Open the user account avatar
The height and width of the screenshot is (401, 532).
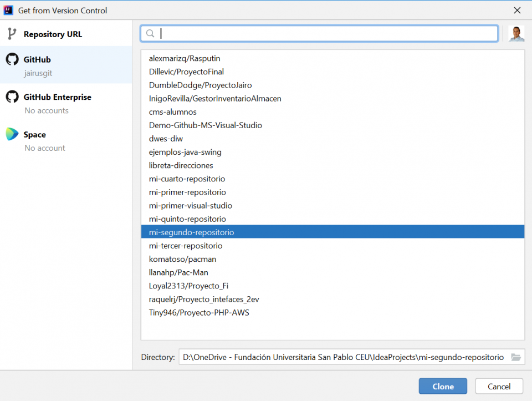click(516, 34)
